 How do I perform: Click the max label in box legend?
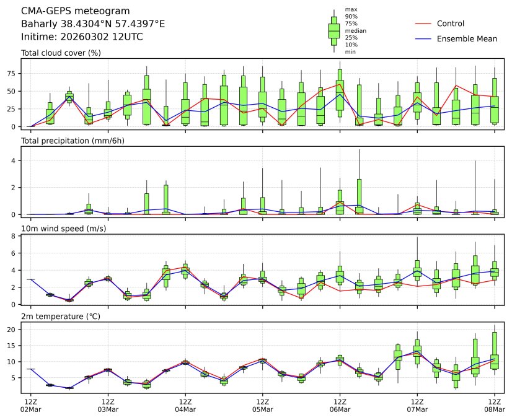click(350, 10)
